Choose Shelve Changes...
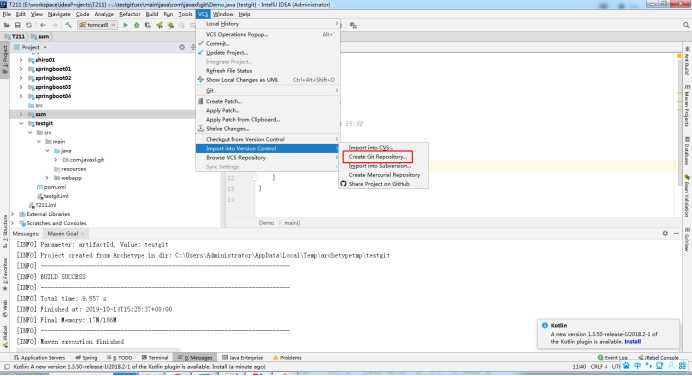Viewport: 692px width, 376px height. point(267,128)
